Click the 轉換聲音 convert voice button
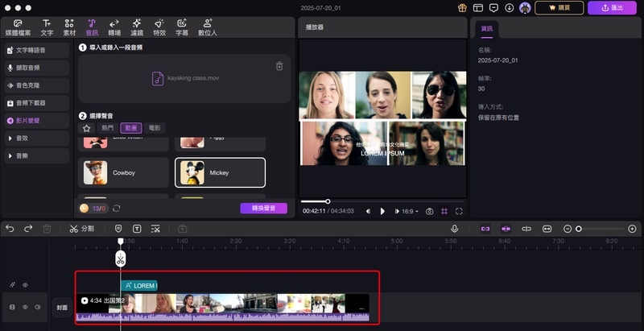 tap(264, 209)
